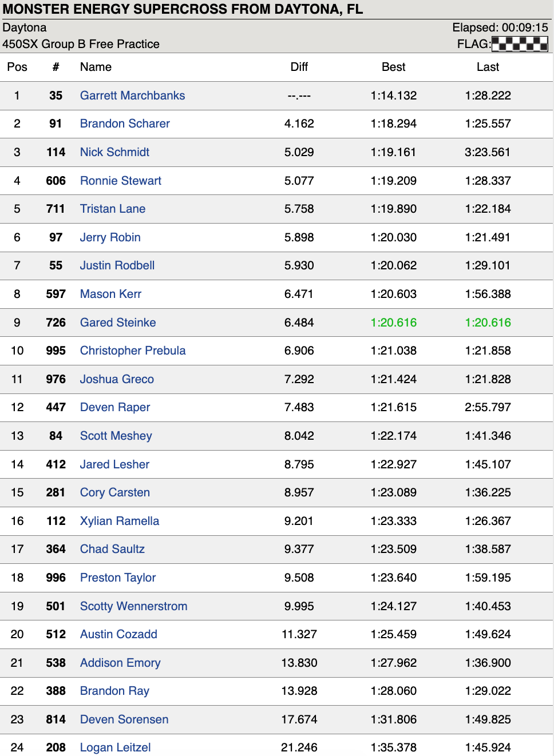The image size is (554, 756).
Task: Open the Logan Leitzel link
Action: click(x=115, y=747)
